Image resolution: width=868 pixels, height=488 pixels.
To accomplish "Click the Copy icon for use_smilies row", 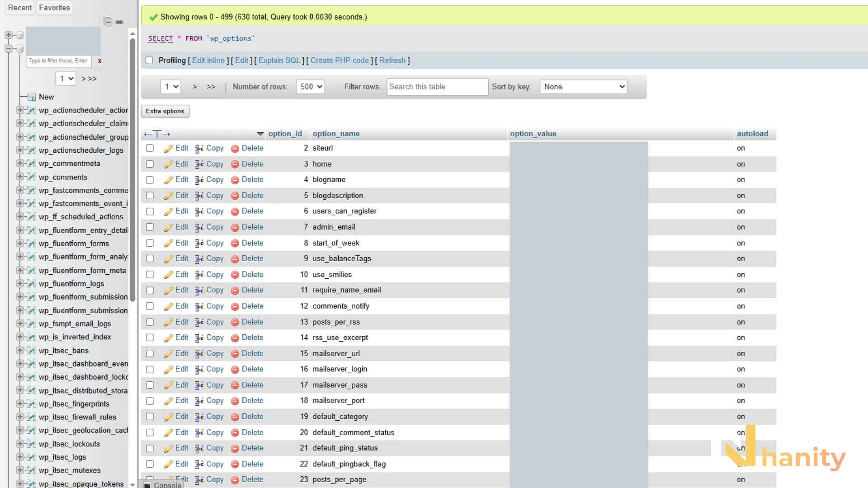I will click(x=199, y=275).
